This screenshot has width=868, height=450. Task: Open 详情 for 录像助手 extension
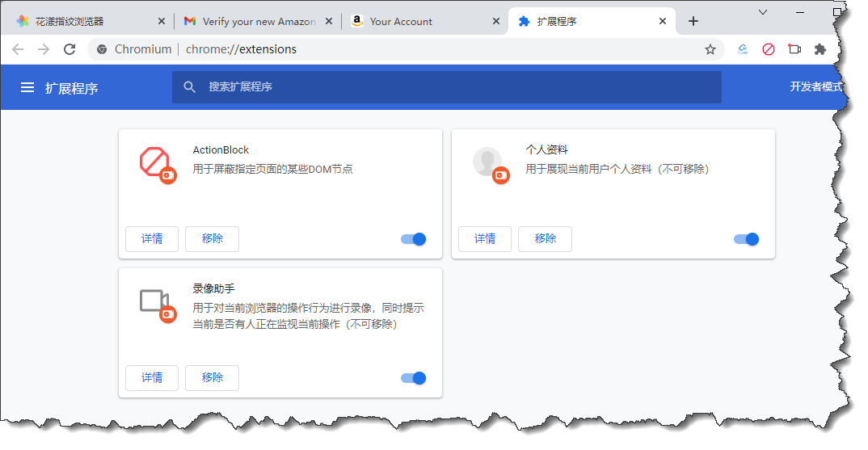pyautogui.click(x=152, y=377)
